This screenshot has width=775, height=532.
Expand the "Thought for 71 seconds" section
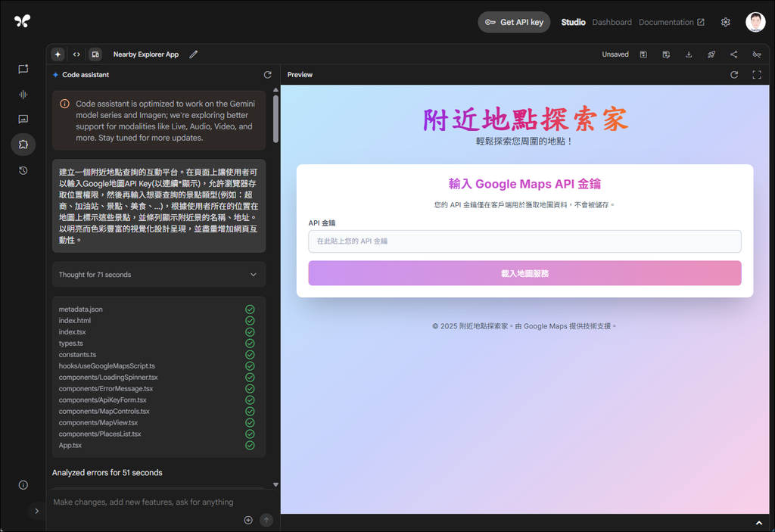pos(159,275)
